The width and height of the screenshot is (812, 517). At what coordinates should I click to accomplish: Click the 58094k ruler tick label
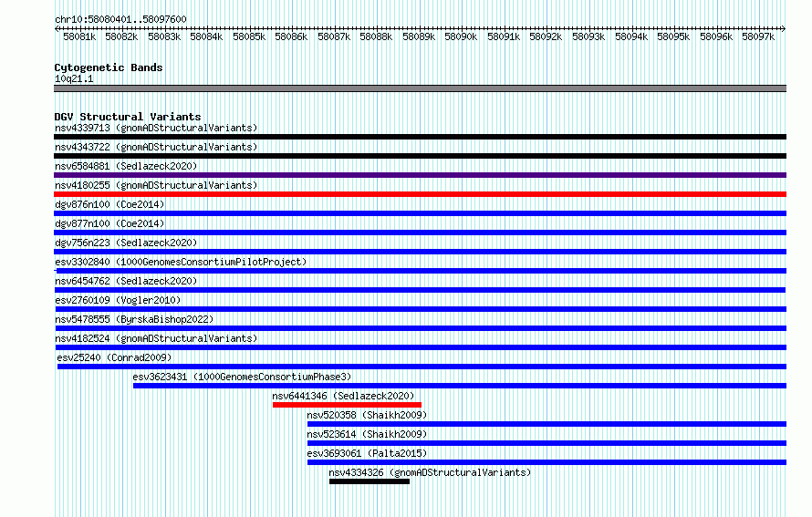pos(631,36)
